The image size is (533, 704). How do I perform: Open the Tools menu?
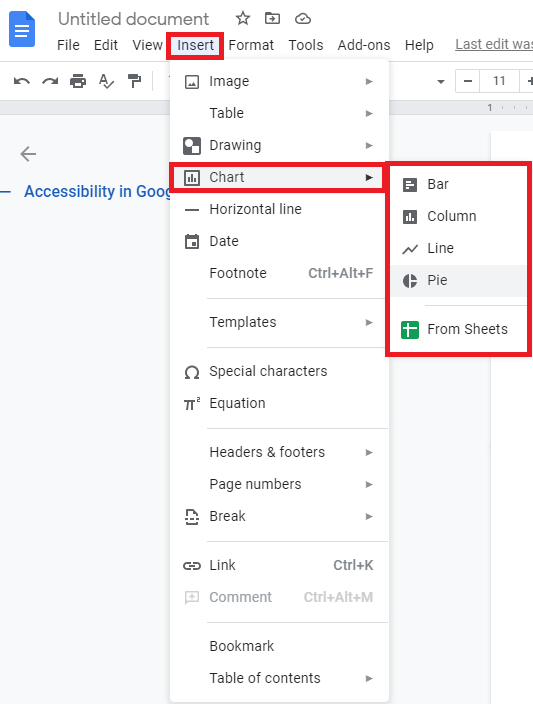tap(306, 45)
